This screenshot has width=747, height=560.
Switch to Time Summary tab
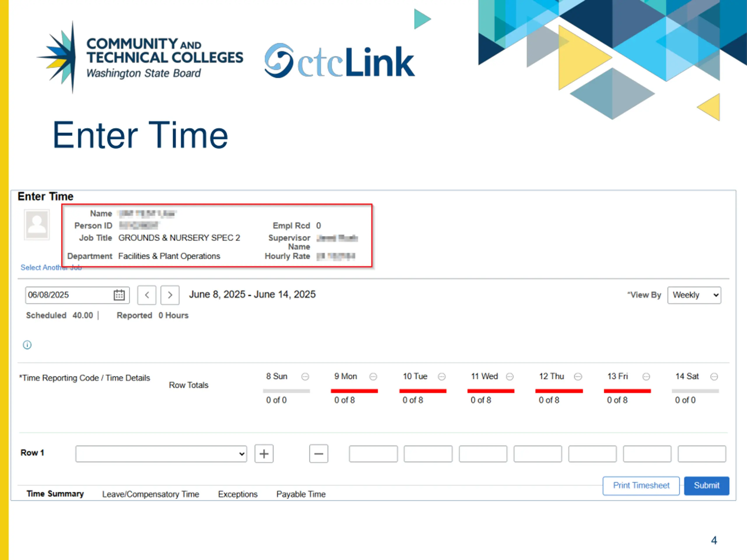click(55, 494)
